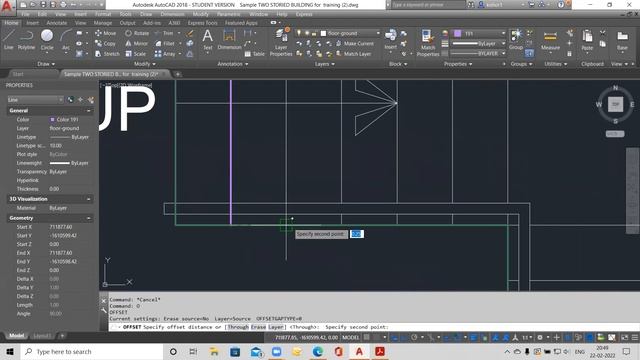Click the Trim tool

(164, 33)
